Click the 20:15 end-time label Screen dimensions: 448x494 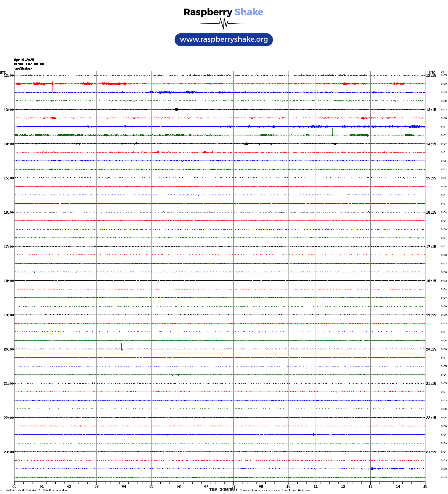(x=431, y=349)
